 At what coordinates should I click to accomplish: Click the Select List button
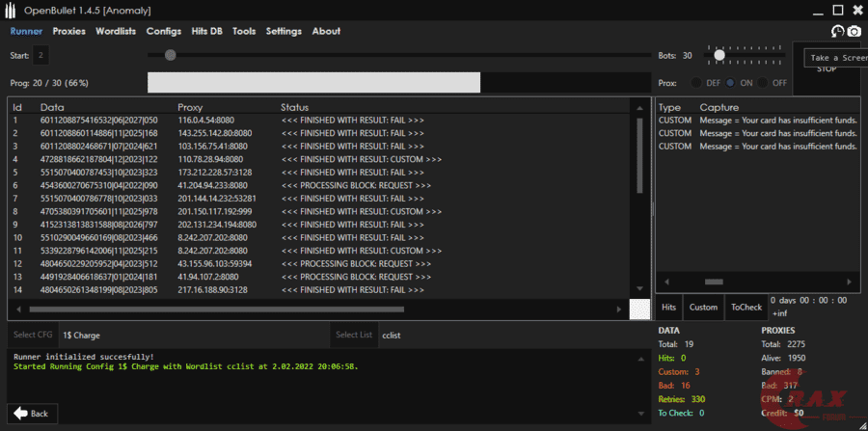click(353, 336)
